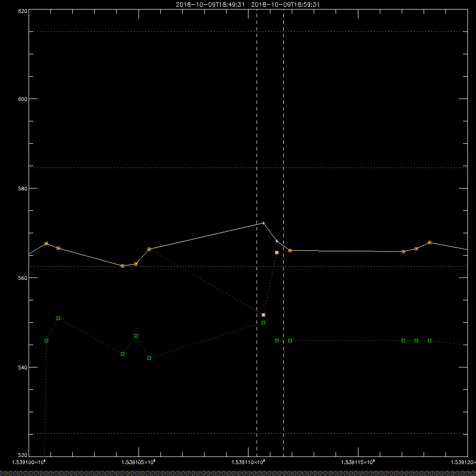Viewport: 476px width, 476px height.
Task: Select the left vertical dashed time marker
Action: click(257, 233)
